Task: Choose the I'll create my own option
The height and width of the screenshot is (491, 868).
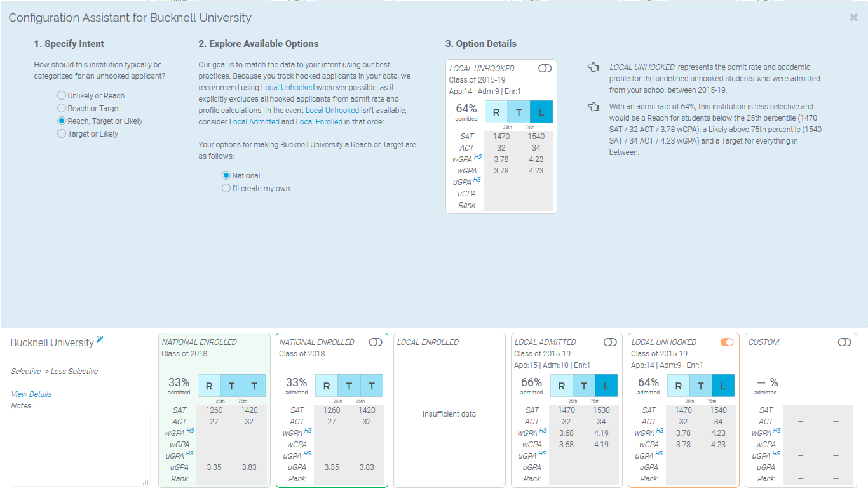Action: [226, 188]
